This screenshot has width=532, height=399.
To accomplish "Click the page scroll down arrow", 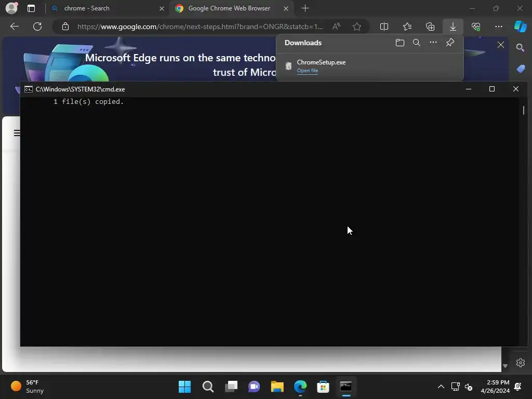I will (505, 366).
